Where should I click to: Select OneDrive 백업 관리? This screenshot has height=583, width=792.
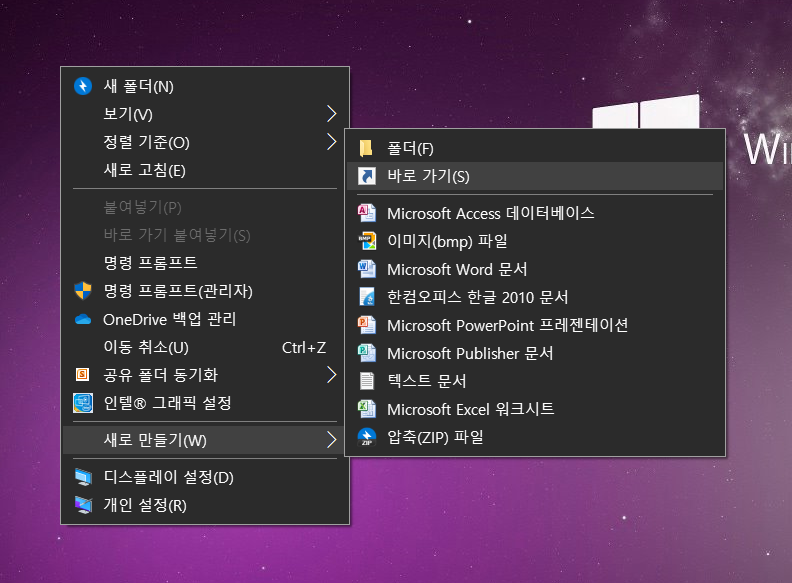click(x=205, y=319)
